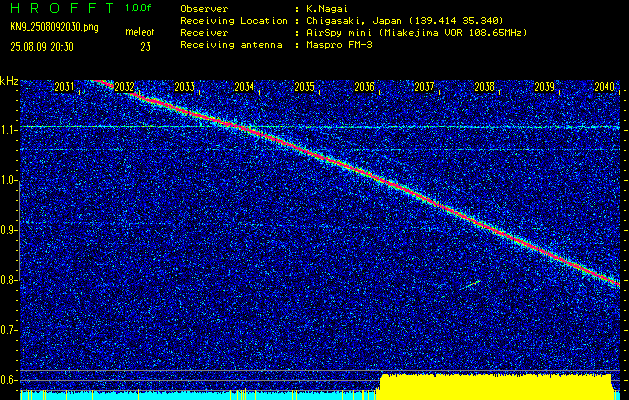Click the 0.7 kHz axis label
The image size is (629, 400).
8,330
